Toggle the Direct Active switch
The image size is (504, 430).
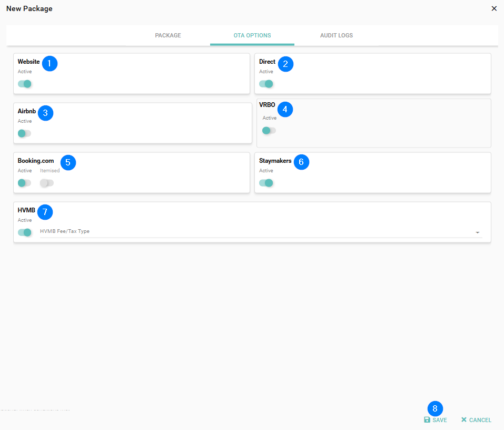(266, 84)
